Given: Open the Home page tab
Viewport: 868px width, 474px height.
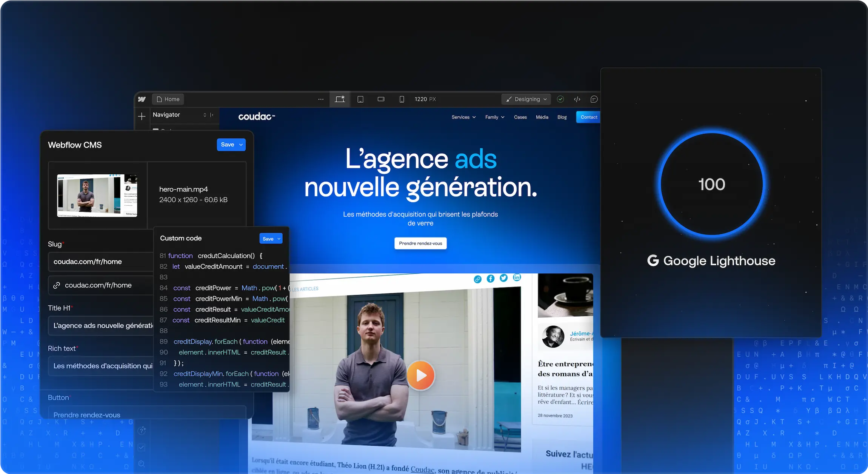Looking at the screenshot, I should (168, 99).
